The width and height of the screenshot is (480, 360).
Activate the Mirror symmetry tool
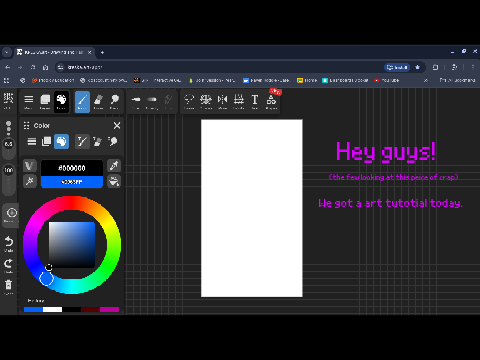(x=222, y=101)
